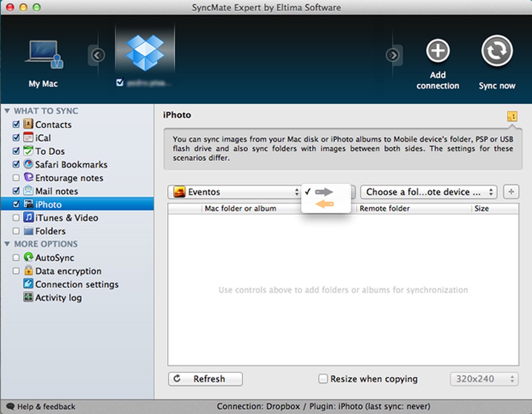Click the Folders icon in sidebar
This screenshot has height=414, width=532.
[28, 231]
